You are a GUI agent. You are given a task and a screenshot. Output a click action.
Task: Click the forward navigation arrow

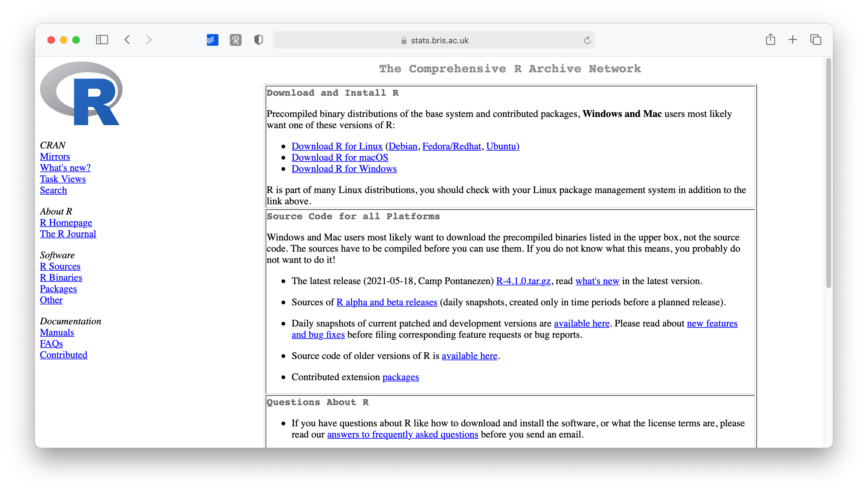pyautogui.click(x=149, y=40)
